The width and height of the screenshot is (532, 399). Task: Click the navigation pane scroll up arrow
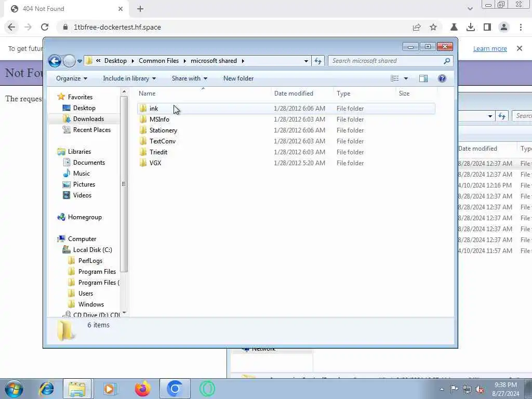124,91
